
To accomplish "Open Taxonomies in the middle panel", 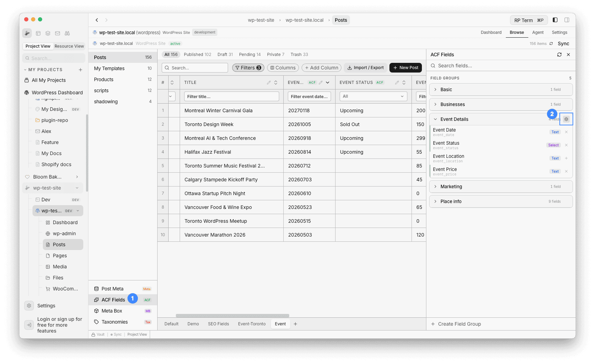I will point(123,322).
